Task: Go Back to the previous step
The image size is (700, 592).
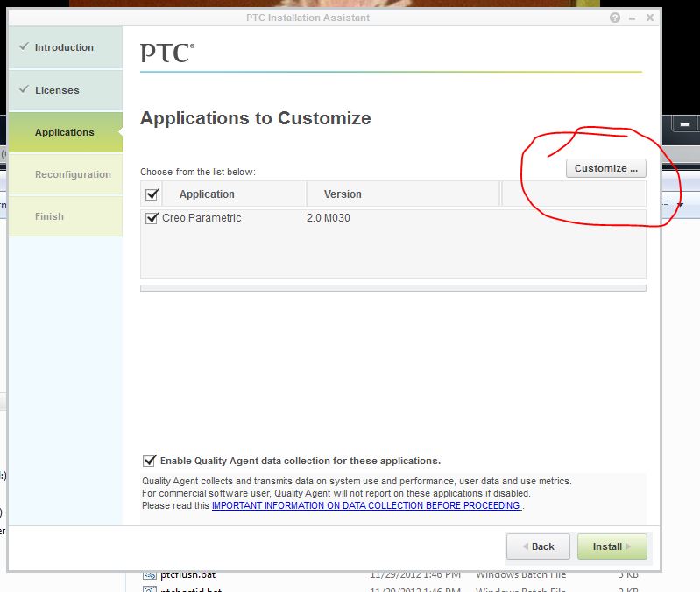Action: click(x=538, y=546)
